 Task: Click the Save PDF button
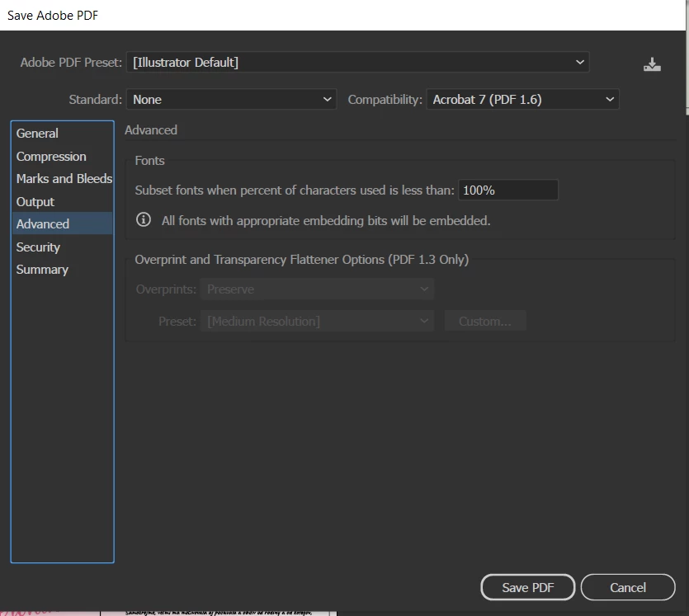[528, 587]
